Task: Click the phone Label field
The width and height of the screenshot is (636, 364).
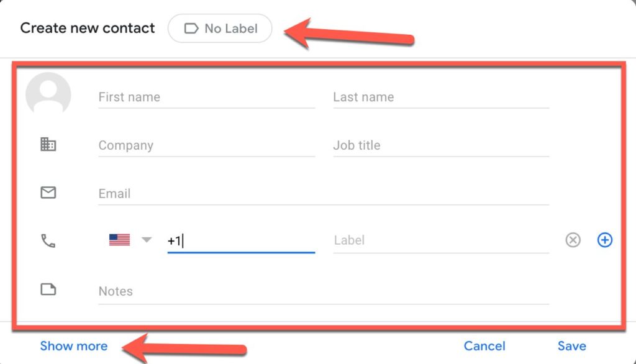Action: 440,240
